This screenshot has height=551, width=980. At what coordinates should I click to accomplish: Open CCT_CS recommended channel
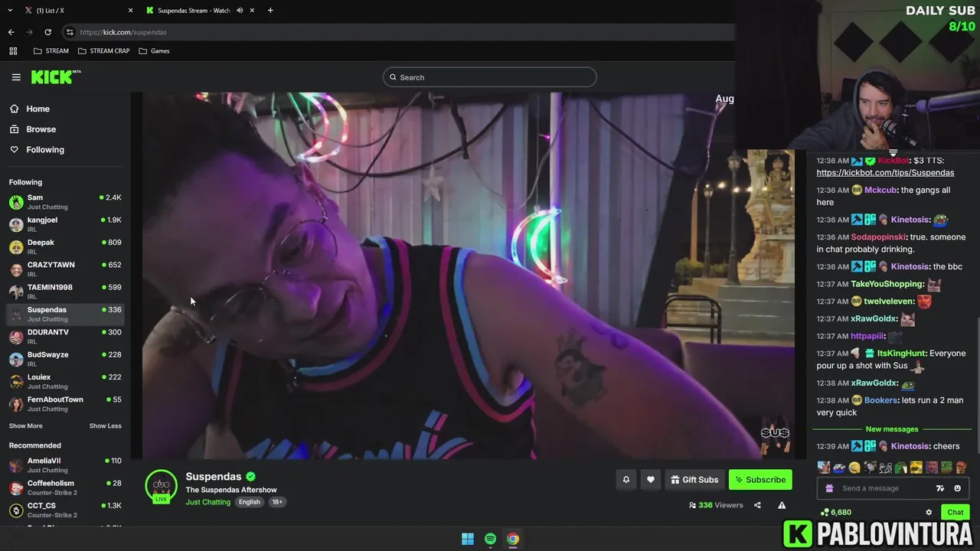(x=65, y=510)
